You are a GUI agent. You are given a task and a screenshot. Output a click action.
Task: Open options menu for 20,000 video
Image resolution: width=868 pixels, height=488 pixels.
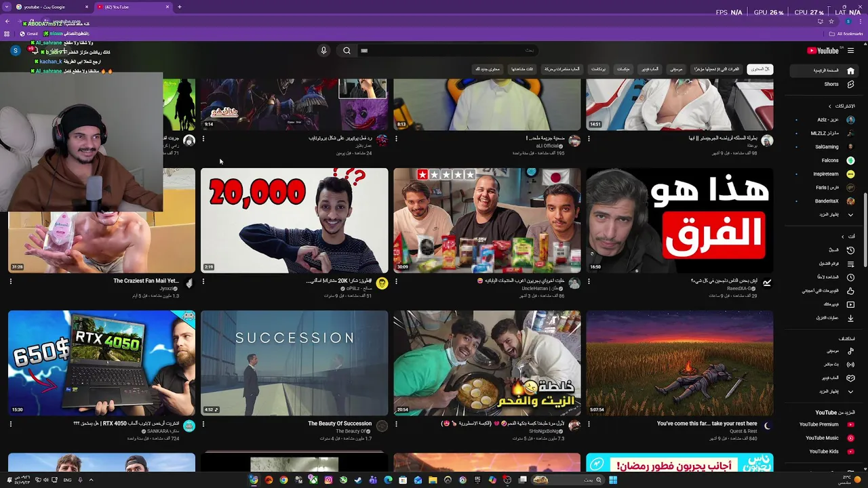click(203, 281)
